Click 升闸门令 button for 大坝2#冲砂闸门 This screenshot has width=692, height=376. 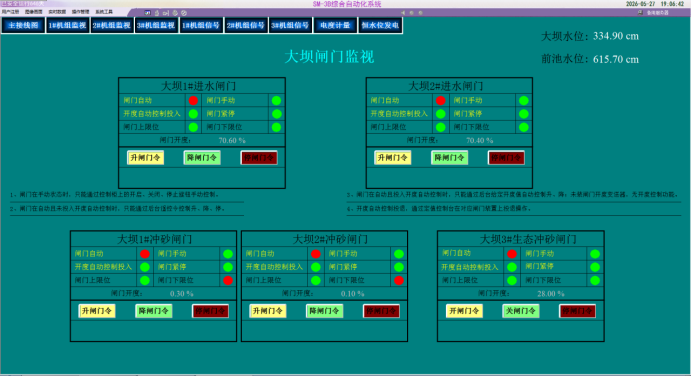click(267, 311)
